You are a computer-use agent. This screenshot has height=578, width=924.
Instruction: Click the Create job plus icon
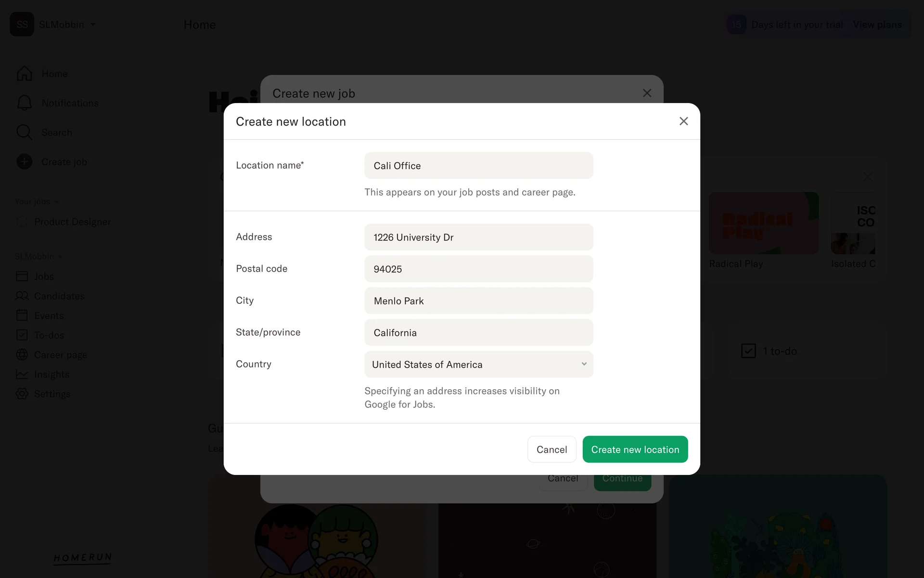tap(24, 162)
